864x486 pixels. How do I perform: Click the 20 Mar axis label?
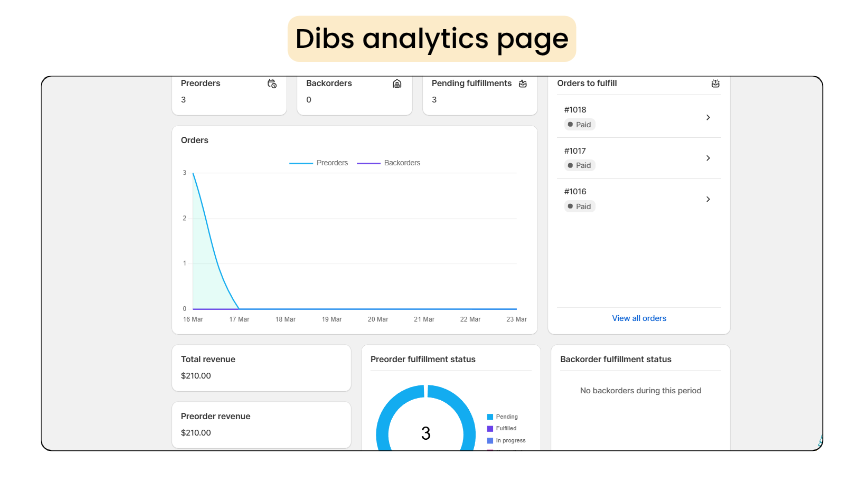pyautogui.click(x=378, y=320)
